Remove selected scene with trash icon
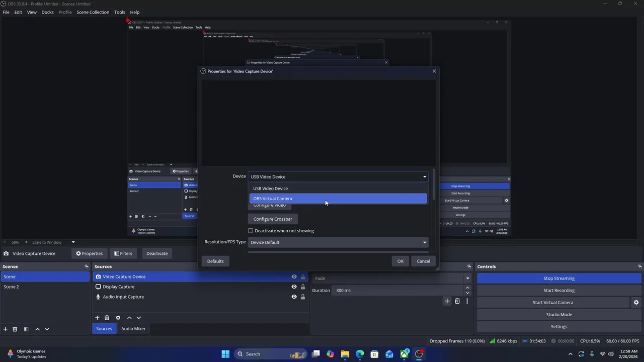The height and width of the screenshot is (362, 644). pyautogui.click(x=15, y=329)
